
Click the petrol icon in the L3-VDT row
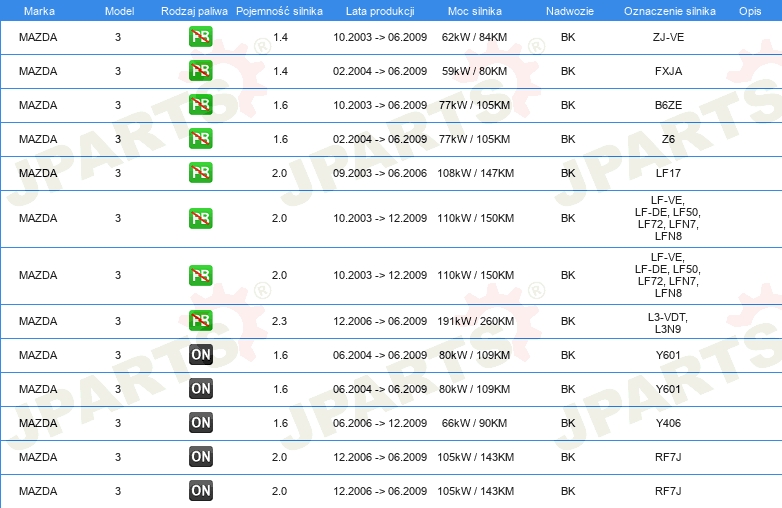point(200,321)
